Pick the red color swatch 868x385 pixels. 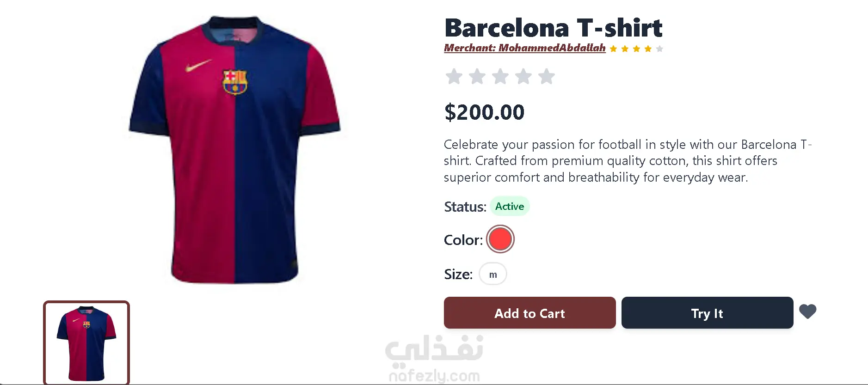500,239
